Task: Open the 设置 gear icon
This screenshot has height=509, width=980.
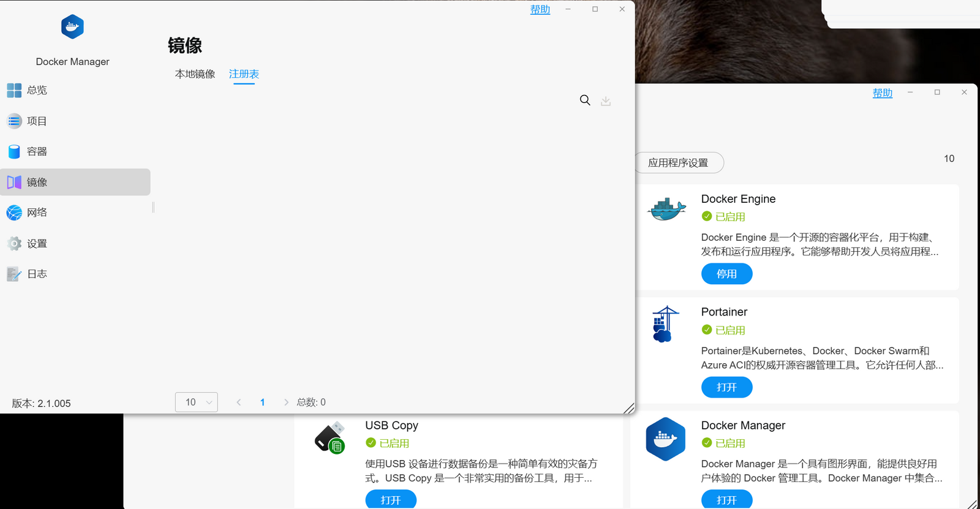Action: [14, 244]
